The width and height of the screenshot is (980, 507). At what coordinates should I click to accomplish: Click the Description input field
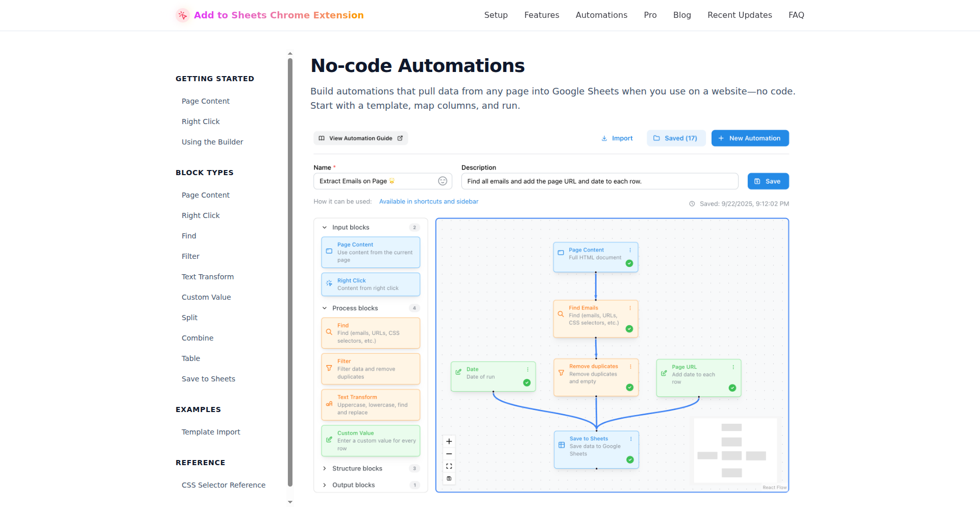tap(599, 181)
